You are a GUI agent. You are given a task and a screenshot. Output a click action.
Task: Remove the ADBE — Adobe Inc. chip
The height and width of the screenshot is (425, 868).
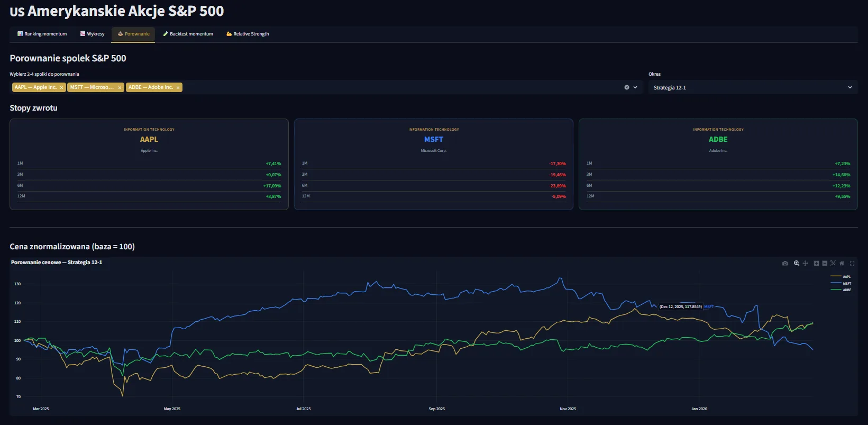178,87
